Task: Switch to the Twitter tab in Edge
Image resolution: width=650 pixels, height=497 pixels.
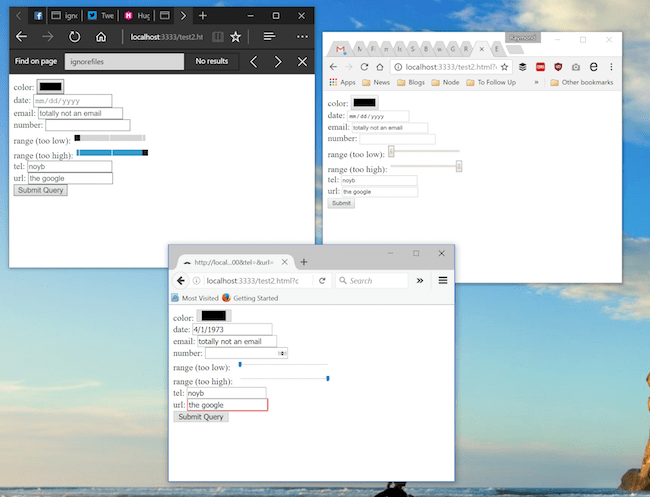Action: (101, 16)
